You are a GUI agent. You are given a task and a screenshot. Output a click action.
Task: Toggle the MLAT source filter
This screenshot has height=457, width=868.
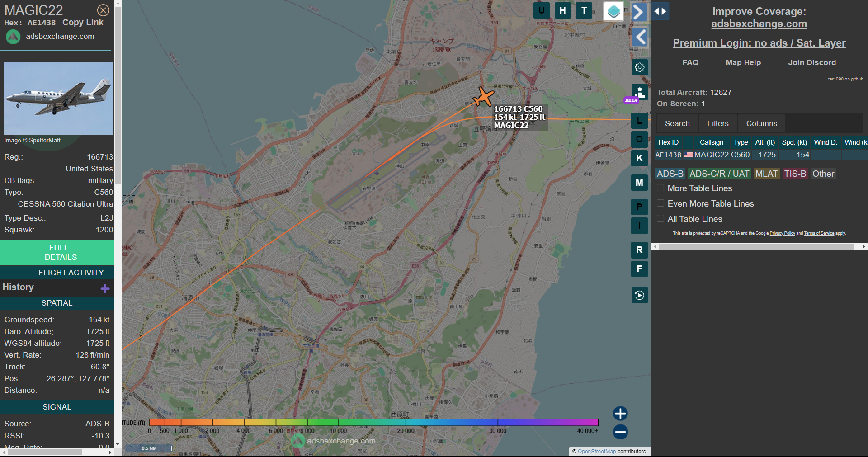coord(766,174)
